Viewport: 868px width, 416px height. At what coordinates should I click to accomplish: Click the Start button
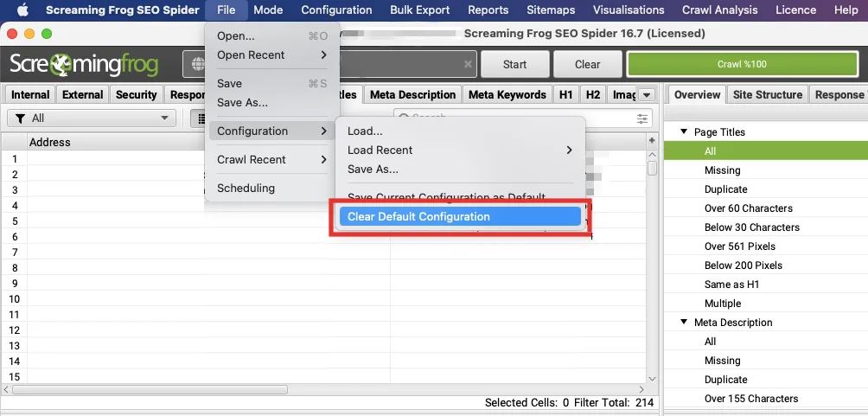pos(514,64)
